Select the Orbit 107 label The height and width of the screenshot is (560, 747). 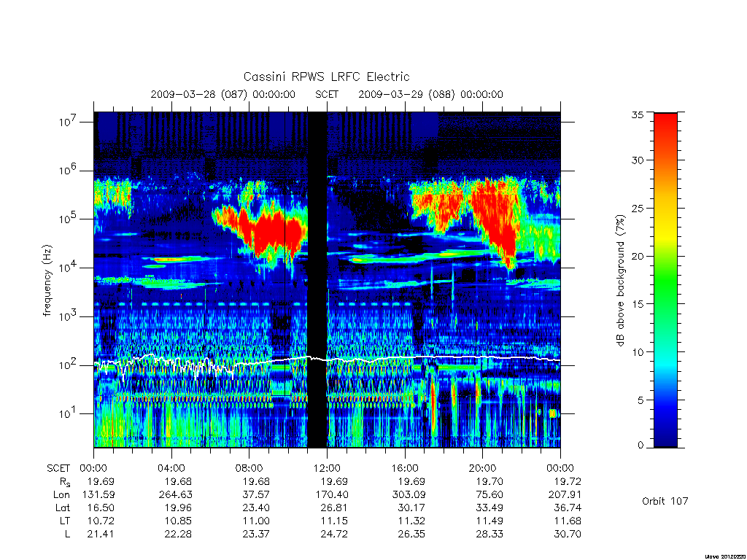[665, 501]
